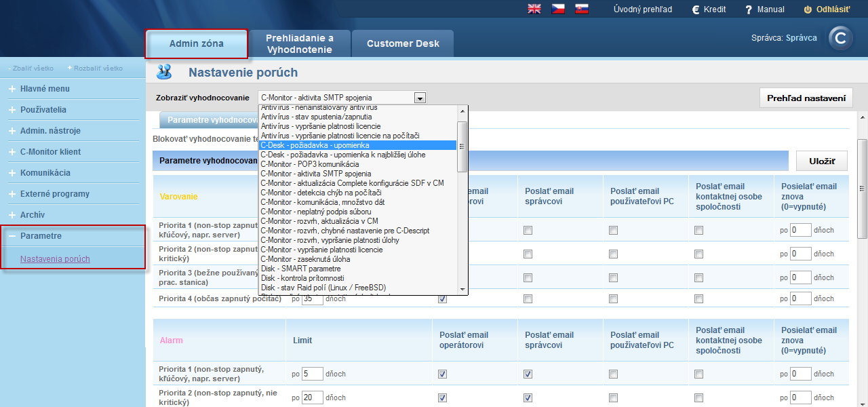The image size is (868, 407).
Task: Expand the Externé programy section
Action: click(x=12, y=194)
